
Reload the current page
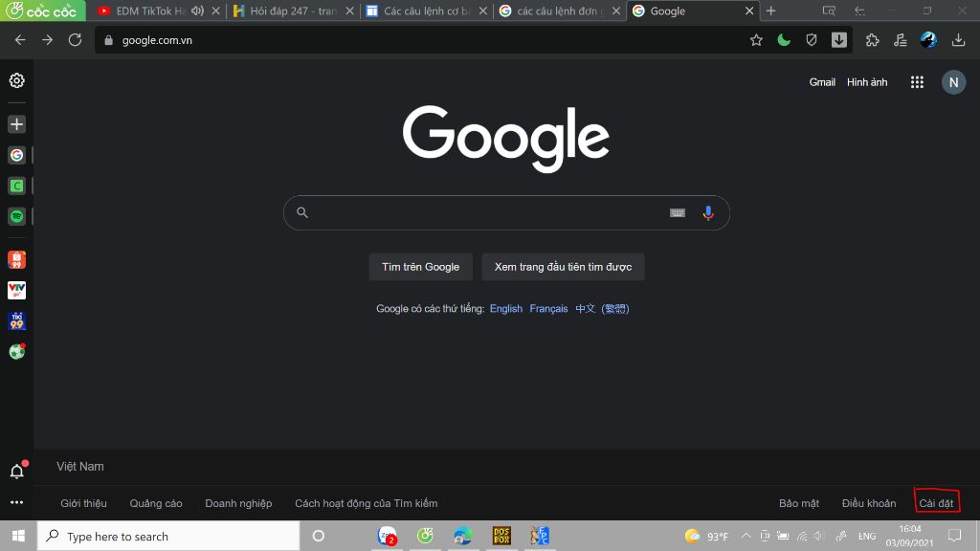click(75, 40)
